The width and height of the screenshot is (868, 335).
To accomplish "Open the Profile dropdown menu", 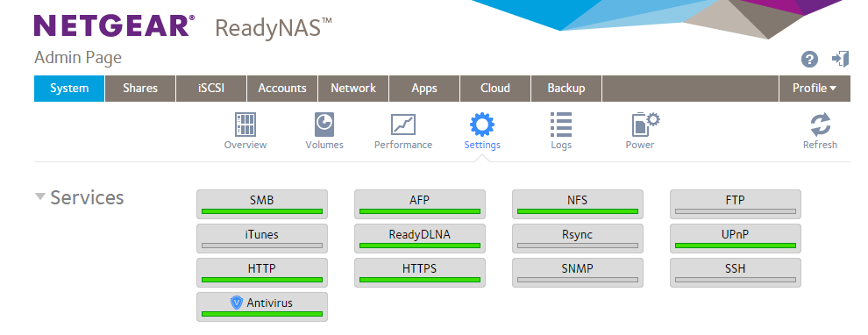I will pos(815,89).
